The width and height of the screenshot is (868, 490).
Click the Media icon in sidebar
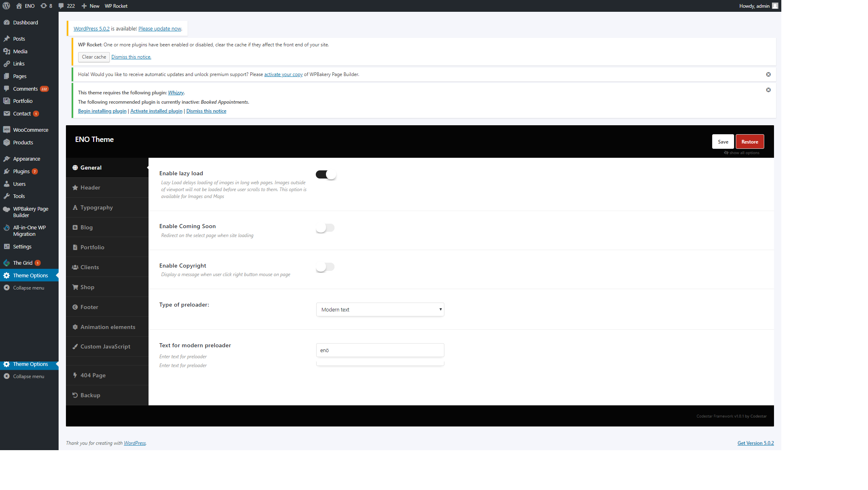(x=7, y=51)
